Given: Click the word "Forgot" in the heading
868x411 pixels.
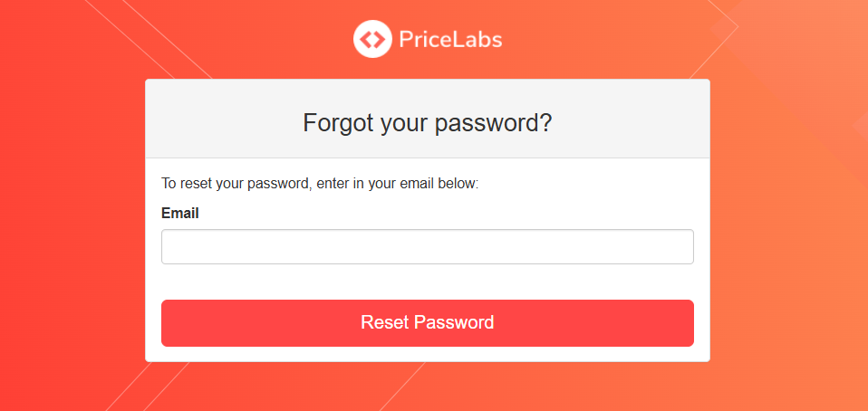Looking at the screenshot, I should click(336, 123).
